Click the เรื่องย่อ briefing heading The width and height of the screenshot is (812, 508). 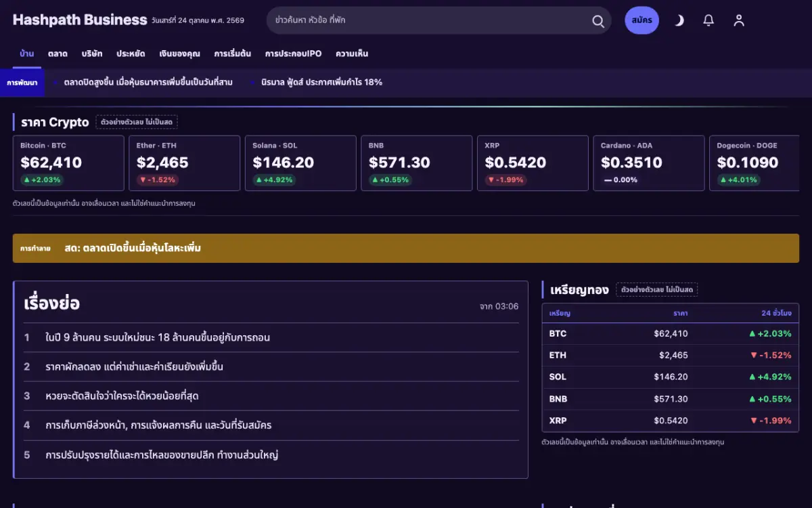(52, 303)
